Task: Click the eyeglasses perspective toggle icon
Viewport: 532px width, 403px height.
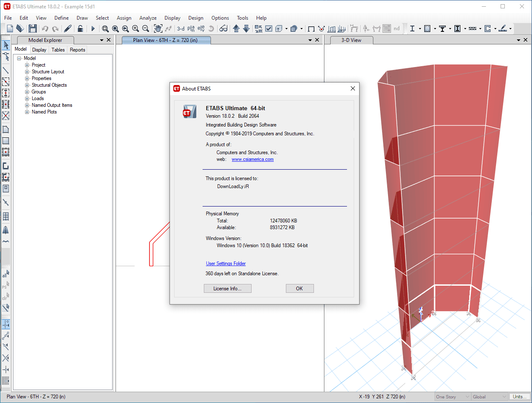Action: 224,28
